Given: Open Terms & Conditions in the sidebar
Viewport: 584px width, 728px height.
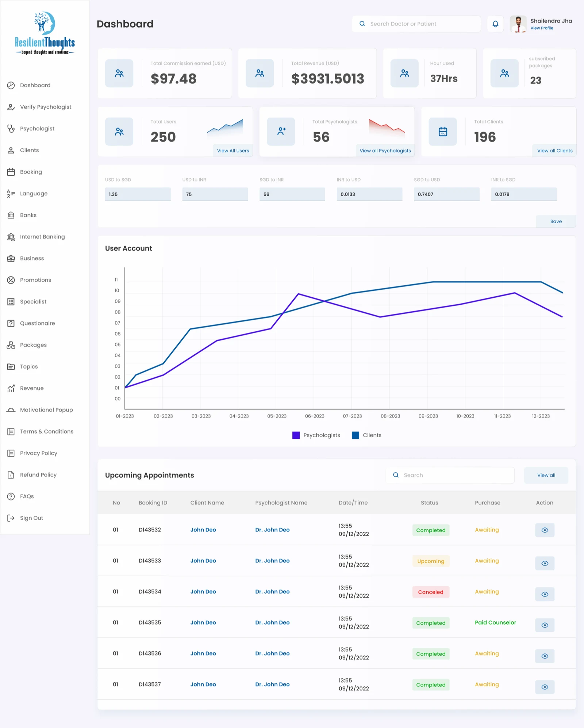Looking at the screenshot, I should tap(47, 432).
